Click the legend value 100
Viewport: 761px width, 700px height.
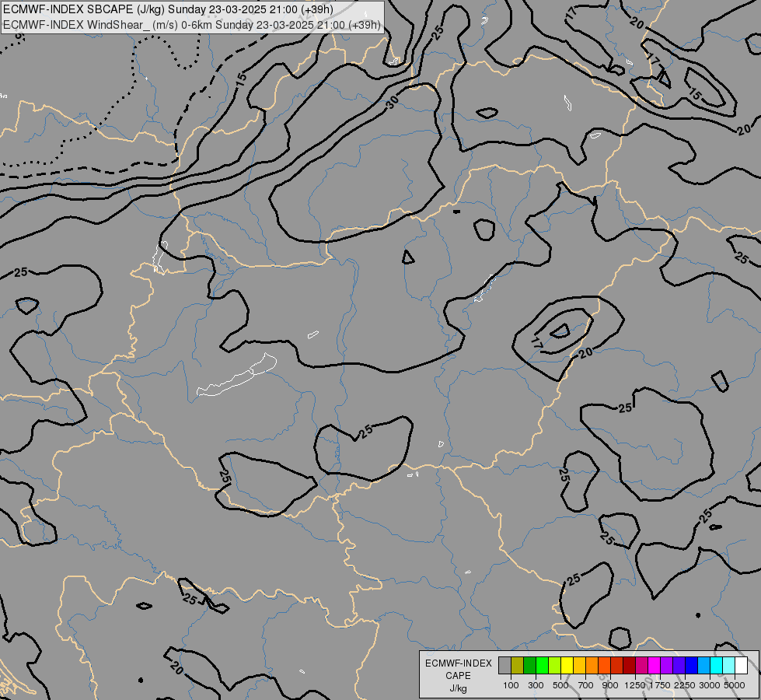(x=511, y=685)
